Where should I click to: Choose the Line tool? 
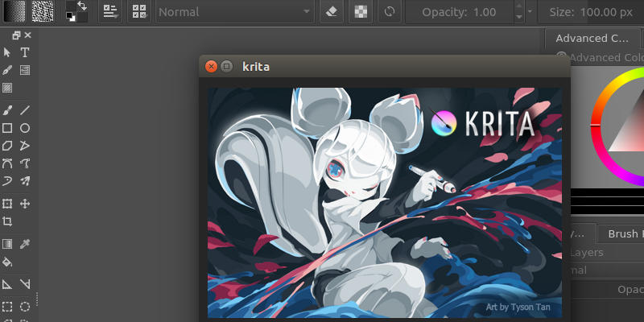[x=25, y=110]
